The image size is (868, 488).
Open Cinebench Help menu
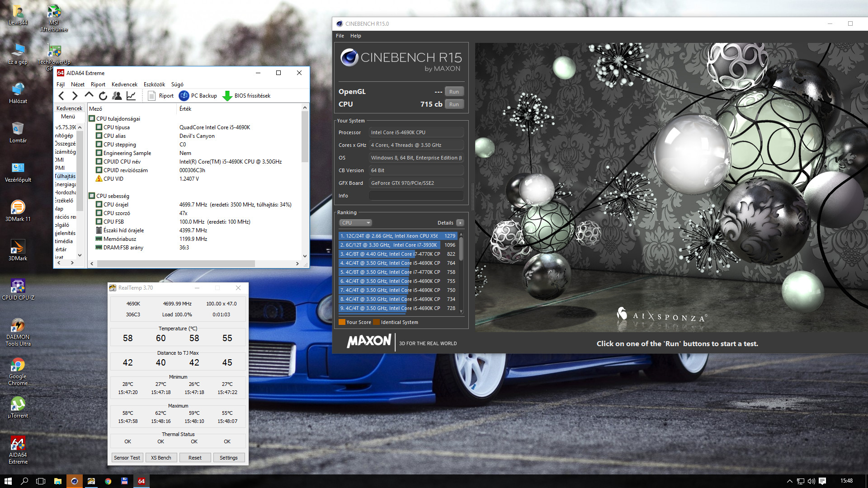pos(356,36)
